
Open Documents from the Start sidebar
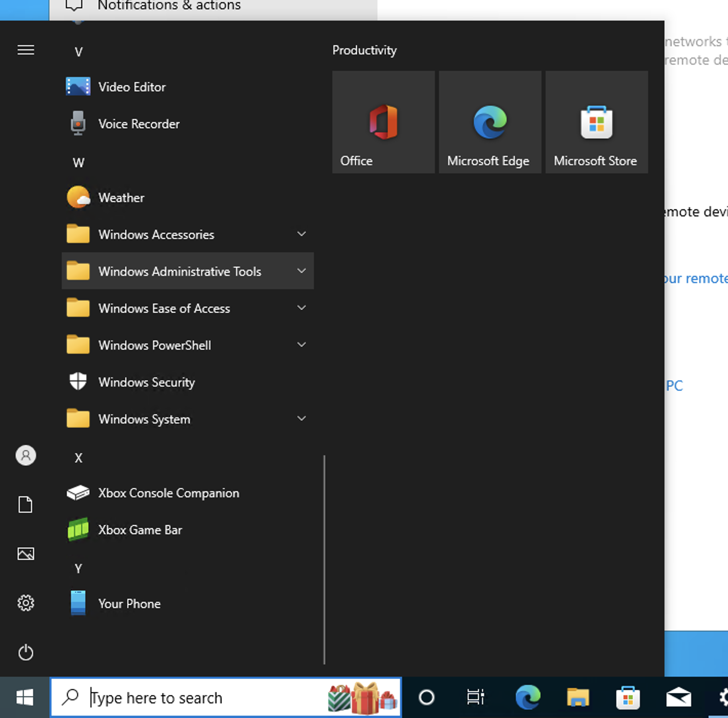click(x=26, y=505)
